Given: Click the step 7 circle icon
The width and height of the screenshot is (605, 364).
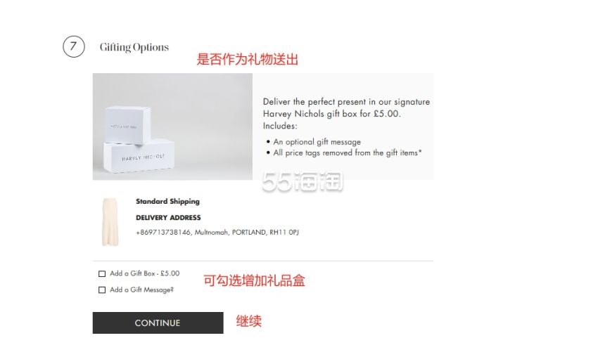Looking at the screenshot, I should coord(74,46).
